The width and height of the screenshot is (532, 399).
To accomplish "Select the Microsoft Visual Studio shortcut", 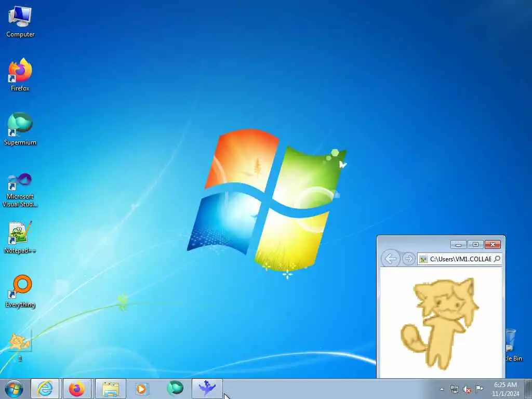I will coord(20,190).
